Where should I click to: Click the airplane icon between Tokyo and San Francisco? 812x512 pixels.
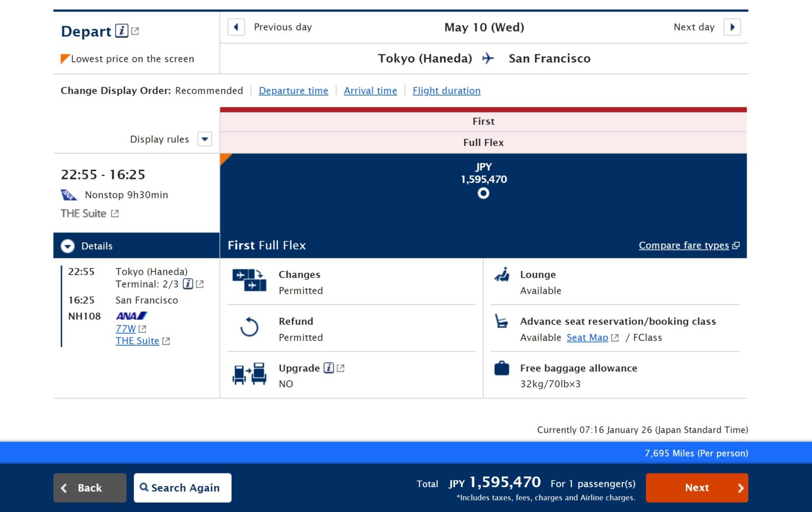coord(489,58)
